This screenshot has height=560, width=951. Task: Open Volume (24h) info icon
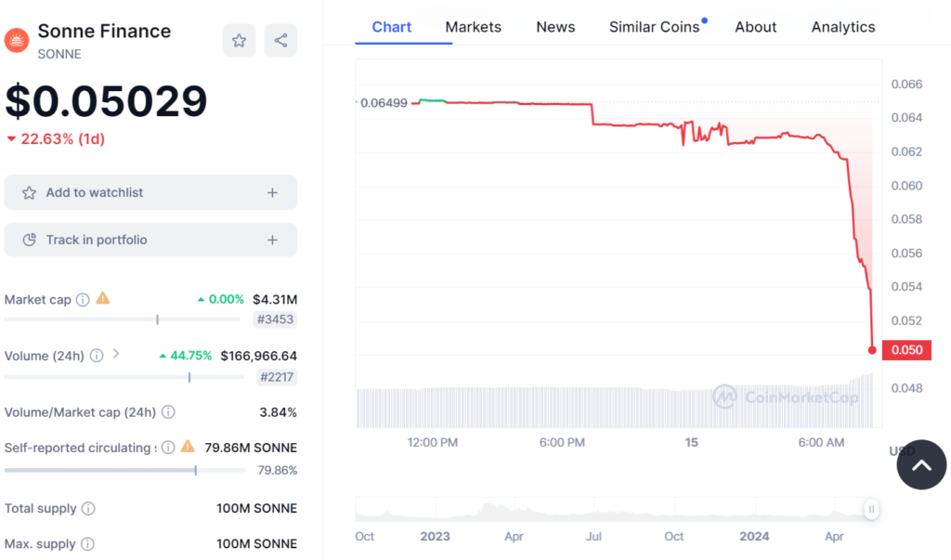tap(97, 356)
